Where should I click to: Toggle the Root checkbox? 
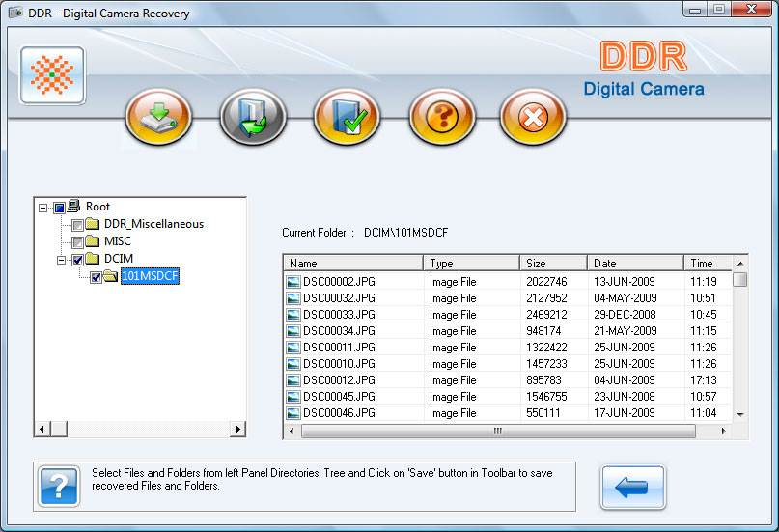coord(60,208)
